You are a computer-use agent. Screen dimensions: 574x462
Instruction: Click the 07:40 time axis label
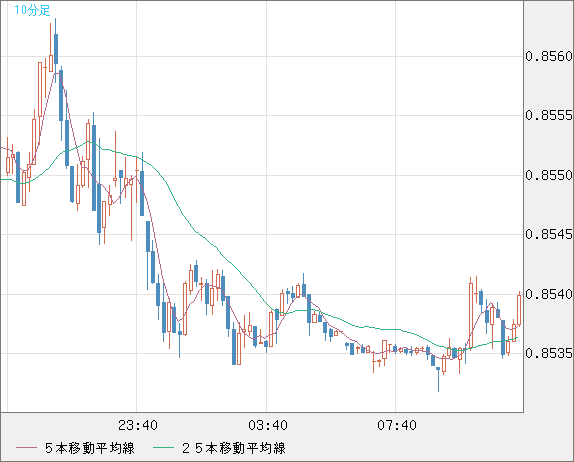click(397, 425)
